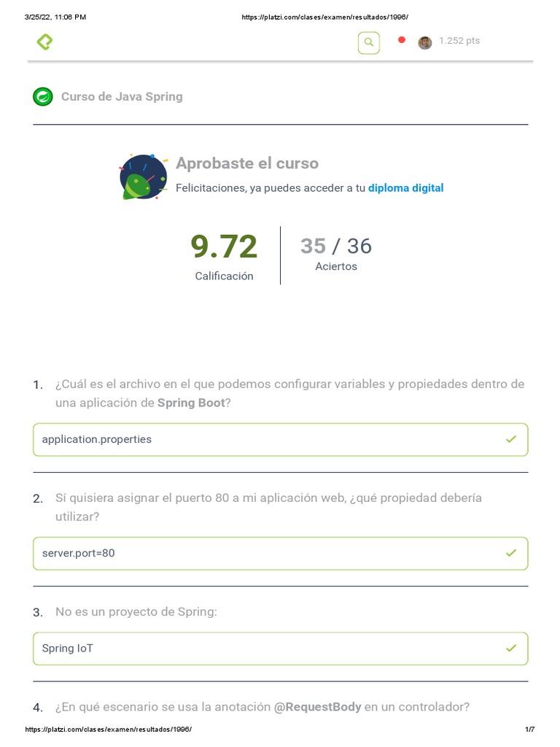The height and width of the screenshot is (747, 560).
Task: Click the Aprobaste el curso heading
Action: point(247,163)
